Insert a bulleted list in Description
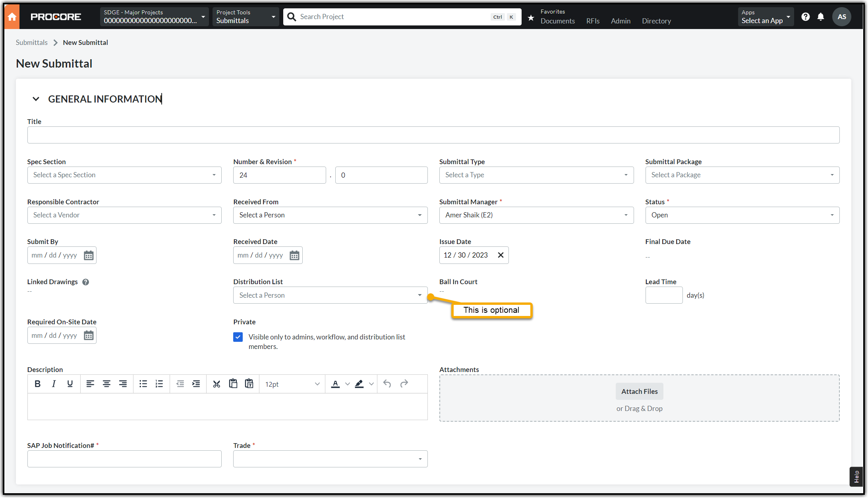This screenshot has height=498, width=868. [143, 384]
